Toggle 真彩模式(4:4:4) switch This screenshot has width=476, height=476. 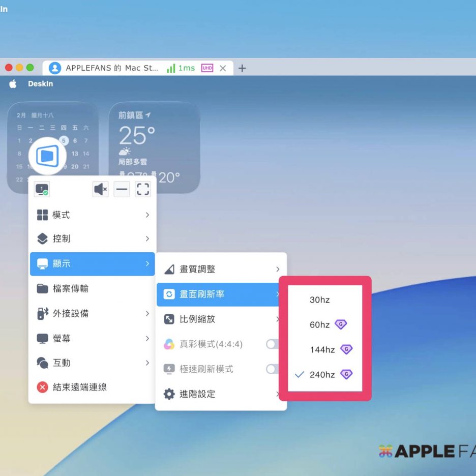[x=273, y=344]
